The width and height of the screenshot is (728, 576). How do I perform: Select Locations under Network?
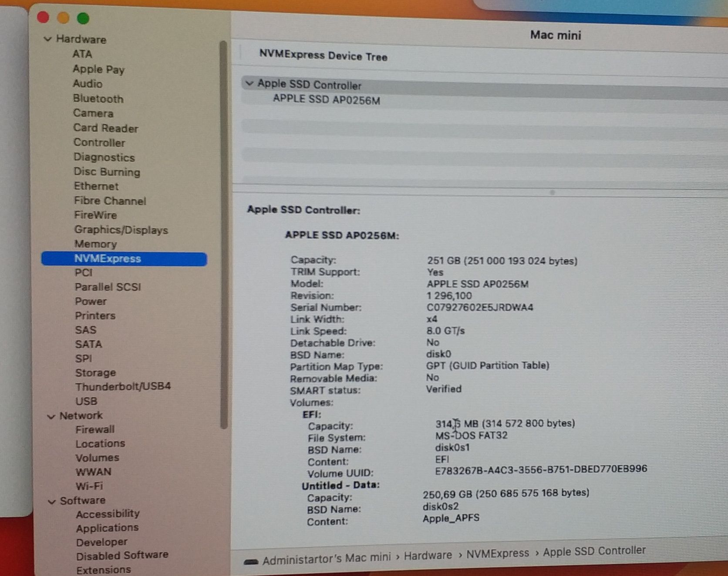click(100, 444)
